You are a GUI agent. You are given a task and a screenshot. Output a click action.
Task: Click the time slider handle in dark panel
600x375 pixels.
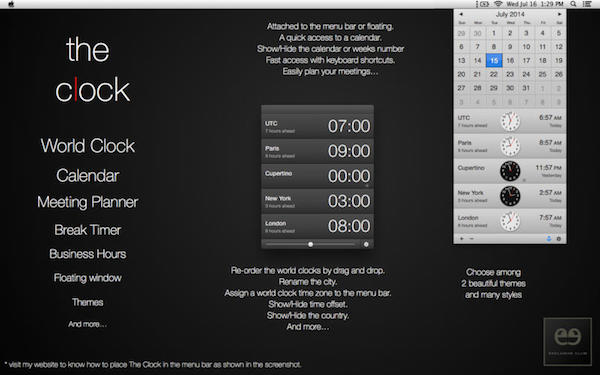click(x=310, y=244)
